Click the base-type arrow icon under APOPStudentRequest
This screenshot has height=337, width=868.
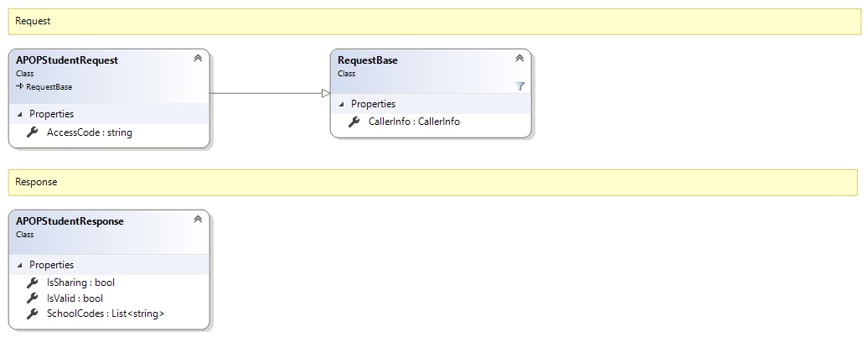[19, 86]
